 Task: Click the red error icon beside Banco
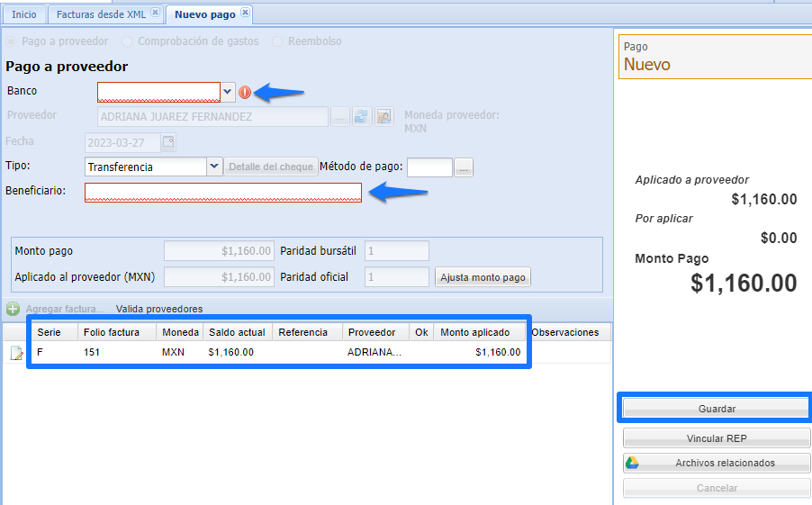245,92
